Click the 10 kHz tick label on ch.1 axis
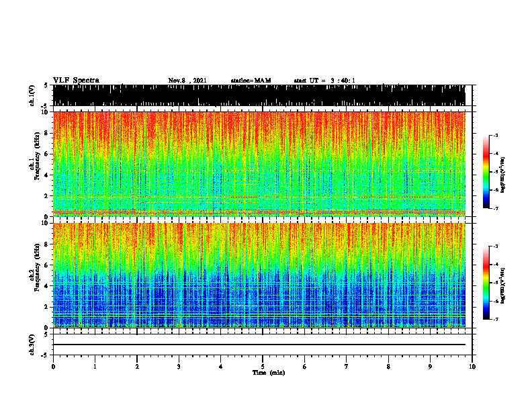Screen dimensions: 532x411 pyautogui.click(x=46, y=112)
